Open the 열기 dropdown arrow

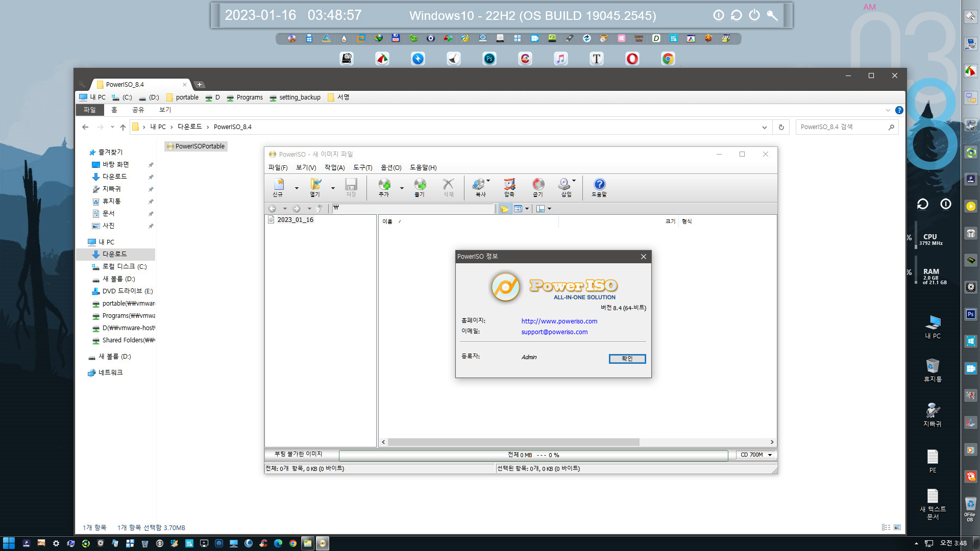(x=333, y=188)
